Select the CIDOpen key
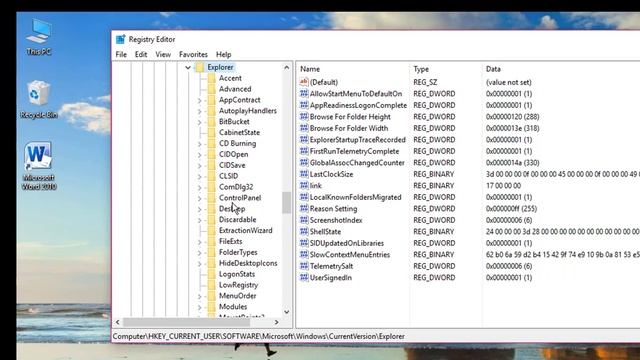 tap(233, 154)
